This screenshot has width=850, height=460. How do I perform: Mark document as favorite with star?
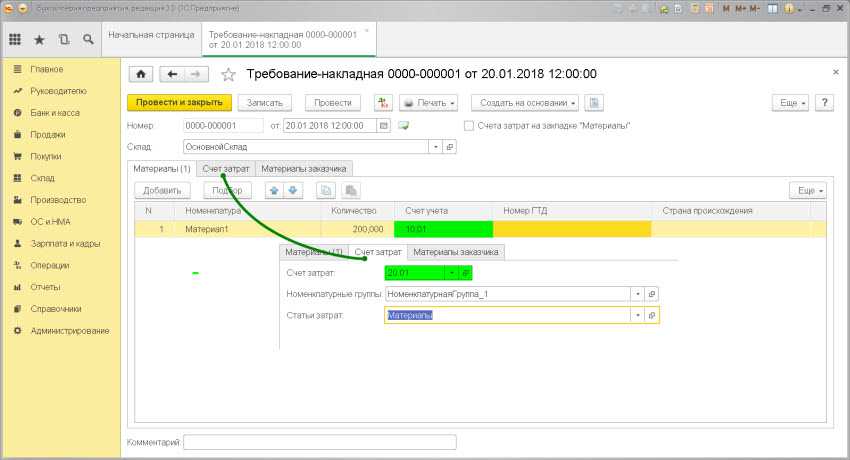[228, 74]
